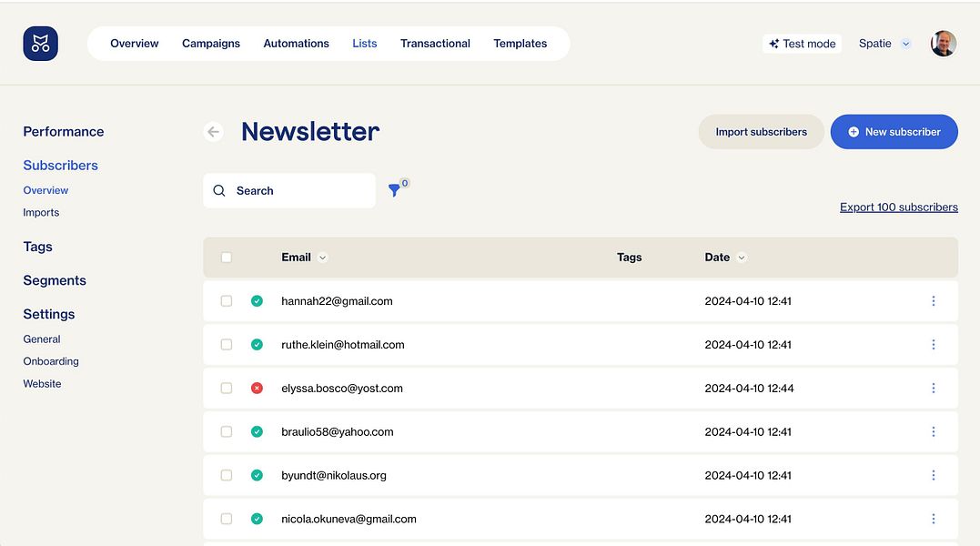The image size is (980, 546).
Task: Check the row checkbox for nicola.okuneva@gmail.com
Action: pyautogui.click(x=226, y=518)
